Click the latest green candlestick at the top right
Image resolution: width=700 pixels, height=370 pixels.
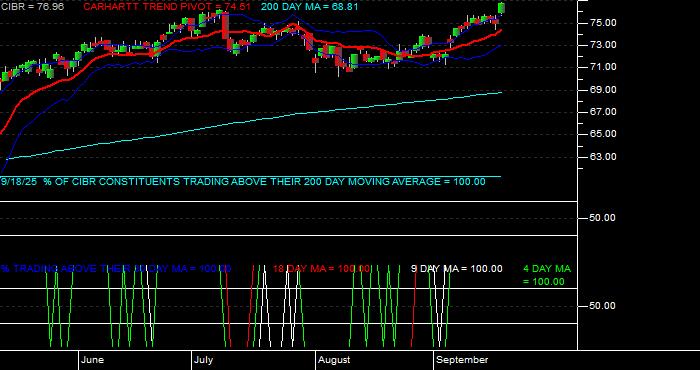tap(501, 8)
